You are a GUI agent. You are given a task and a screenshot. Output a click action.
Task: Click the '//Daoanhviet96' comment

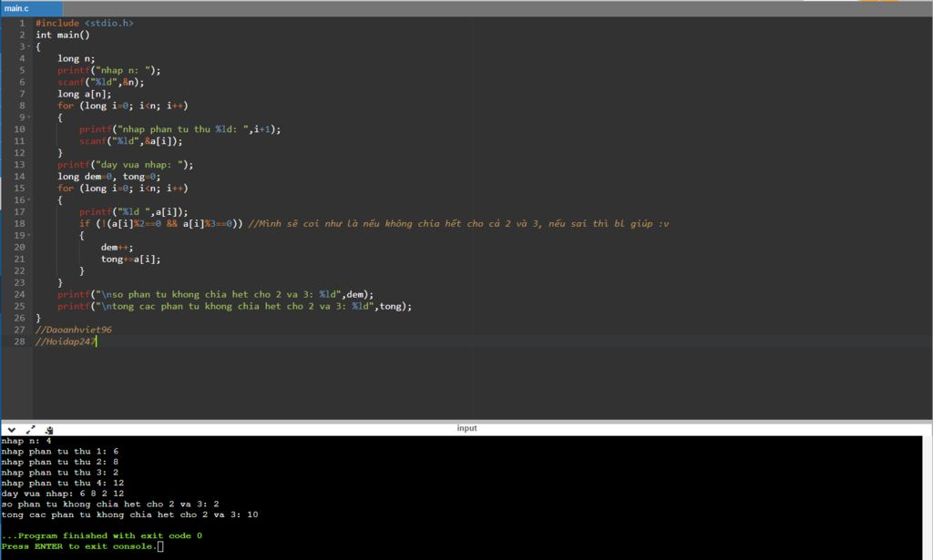point(74,330)
